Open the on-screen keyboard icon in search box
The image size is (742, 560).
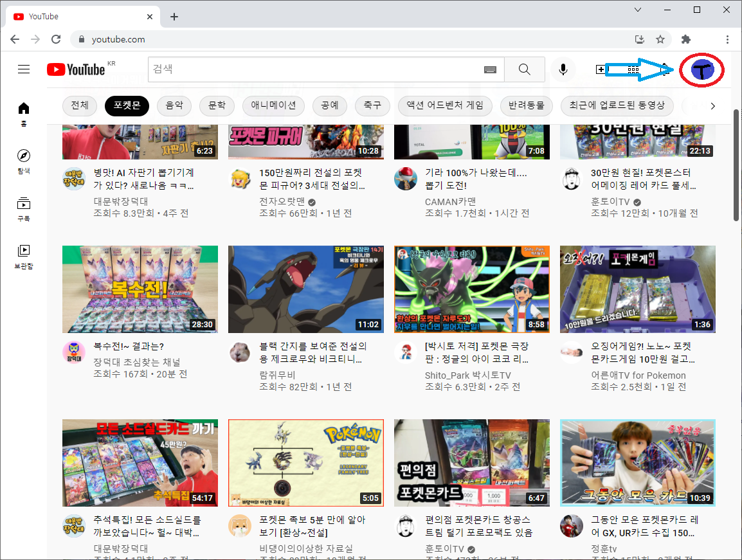[x=490, y=69]
